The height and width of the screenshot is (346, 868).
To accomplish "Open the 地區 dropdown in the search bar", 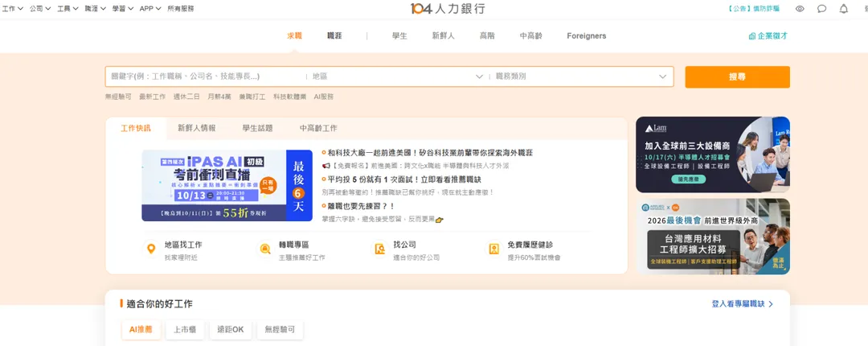I will click(x=398, y=76).
